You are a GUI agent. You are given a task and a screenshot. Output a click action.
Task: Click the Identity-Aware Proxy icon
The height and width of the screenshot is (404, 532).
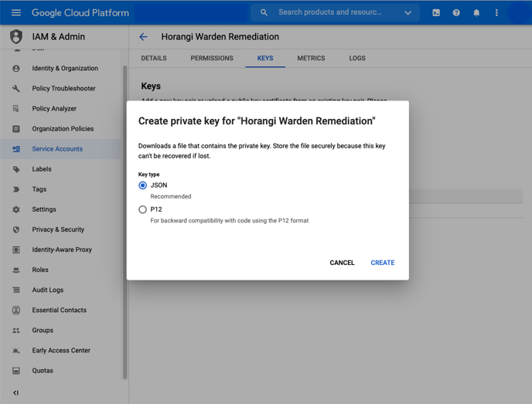(x=16, y=250)
